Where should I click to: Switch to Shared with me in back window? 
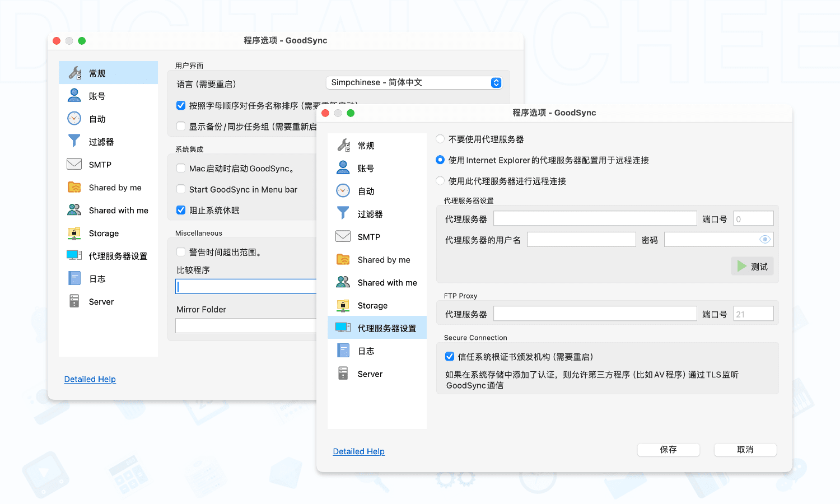pyautogui.click(x=118, y=211)
